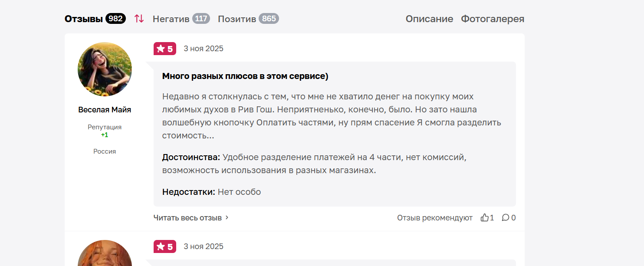The image size is (644, 266).
Task: Click the 117 negative count badge
Action: 201,19
